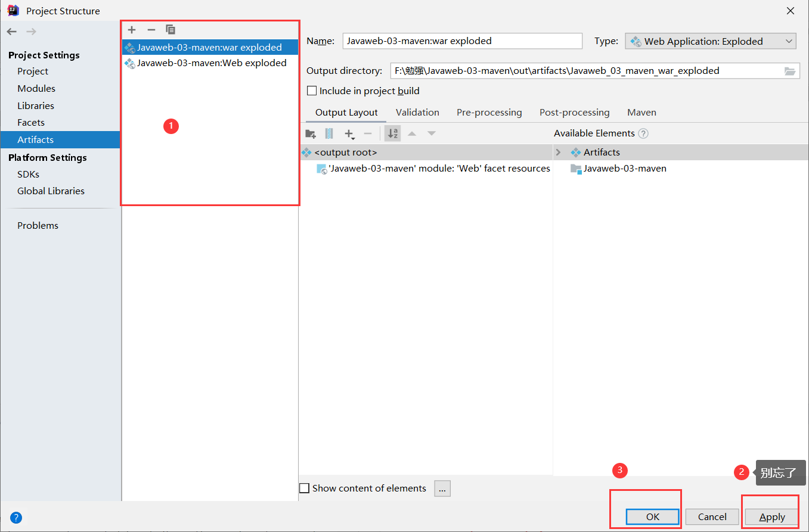Open Global Libraries settings
Screen dimensions: 809x532
click(51, 191)
